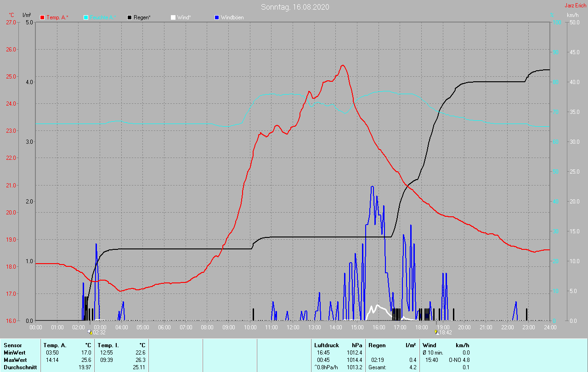This screenshot has height=372, width=588.
Task: Click the chart title Sonntag, 16.08.2020
Action: (x=295, y=7)
